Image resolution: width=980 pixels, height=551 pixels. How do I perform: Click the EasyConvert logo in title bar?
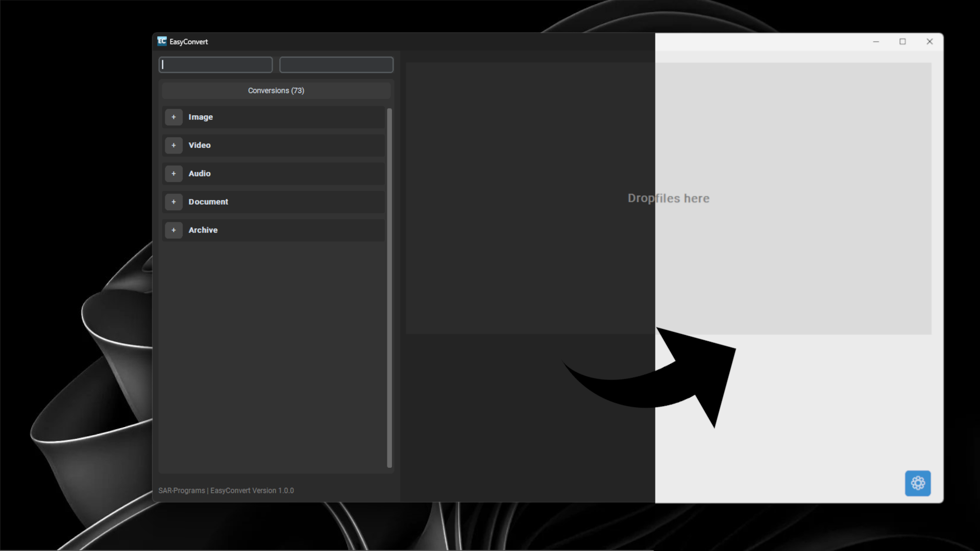pos(162,41)
